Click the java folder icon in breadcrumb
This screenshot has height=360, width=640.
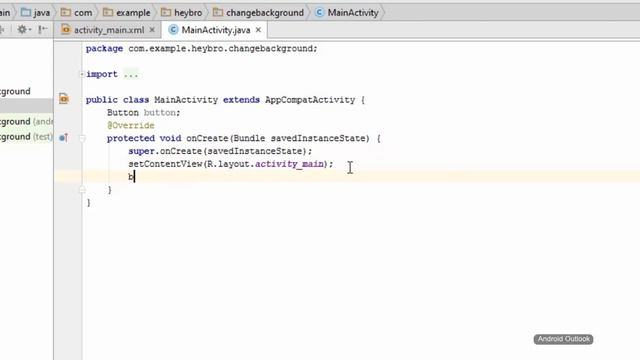point(26,13)
